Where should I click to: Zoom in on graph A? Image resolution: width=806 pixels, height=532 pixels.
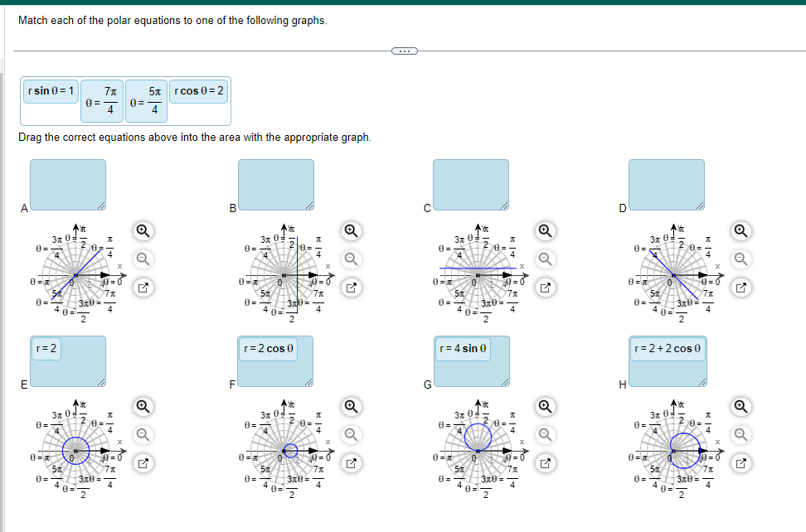[x=142, y=231]
